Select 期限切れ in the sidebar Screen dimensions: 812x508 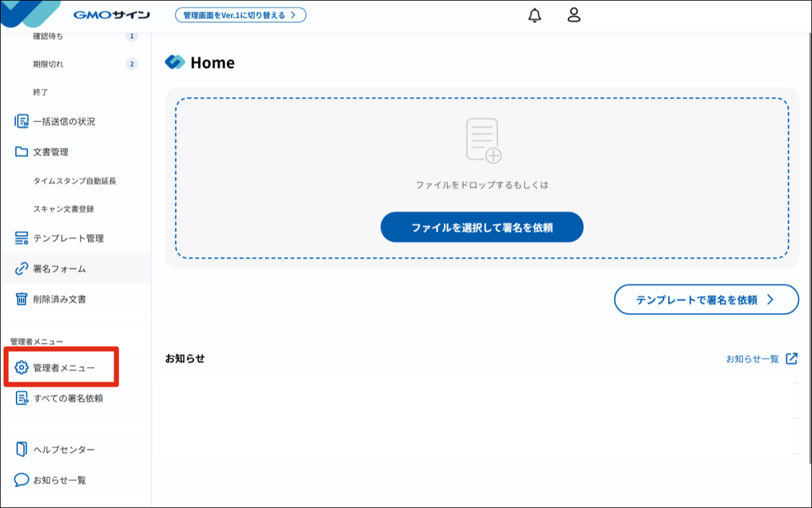pos(48,64)
